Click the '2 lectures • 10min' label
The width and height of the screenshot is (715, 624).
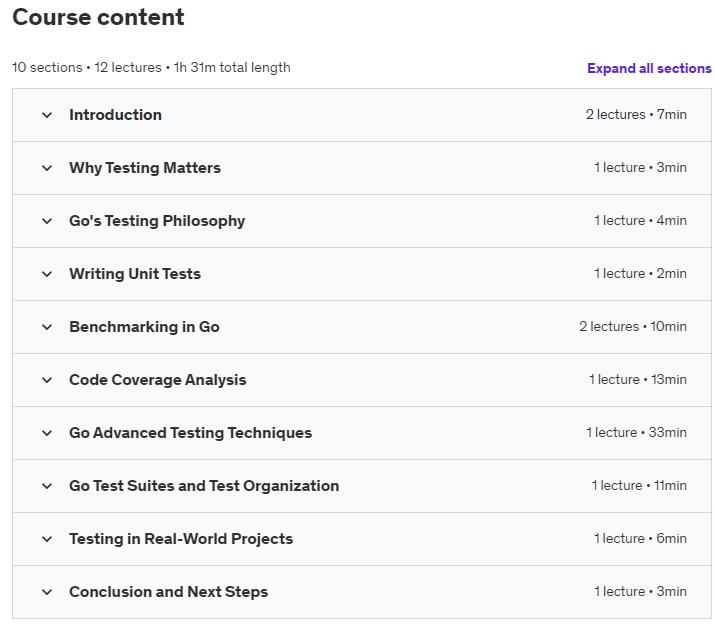pos(633,327)
